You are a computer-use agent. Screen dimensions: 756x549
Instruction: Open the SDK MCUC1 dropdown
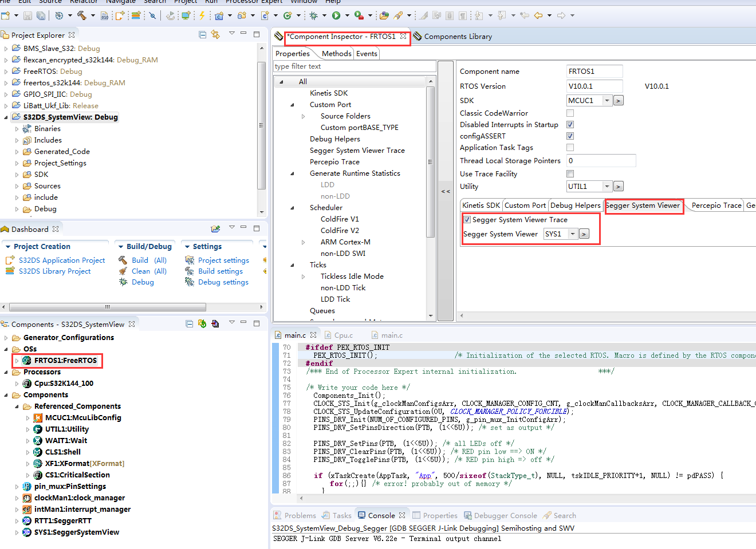click(607, 101)
